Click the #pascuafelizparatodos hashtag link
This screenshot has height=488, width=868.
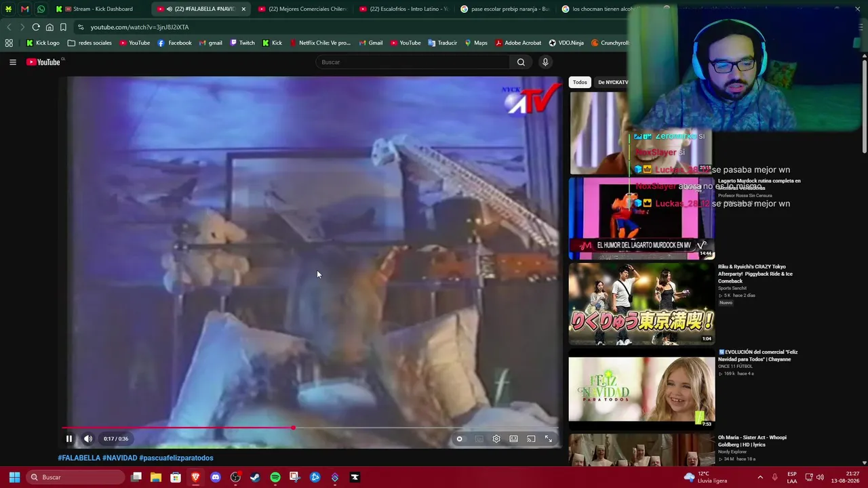[176, 458]
